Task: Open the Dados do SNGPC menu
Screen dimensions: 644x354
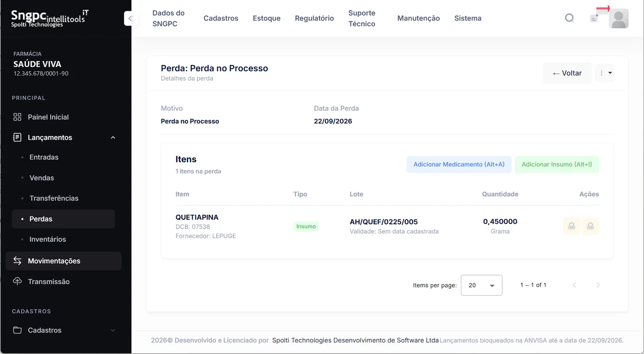Action: [168, 18]
